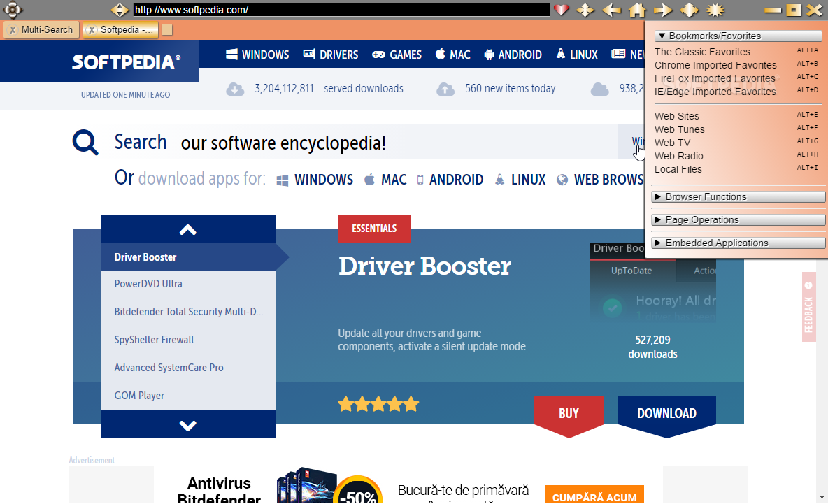Click the back arrow navigation icon
Screen dimensions: 828x504
(x=611, y=10)
